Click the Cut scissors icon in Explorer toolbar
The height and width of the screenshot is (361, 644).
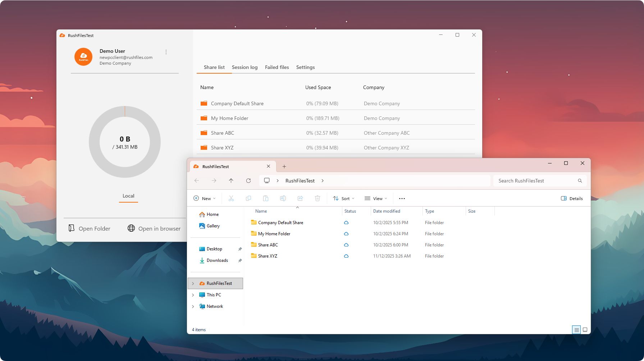[x=231, y=198]
